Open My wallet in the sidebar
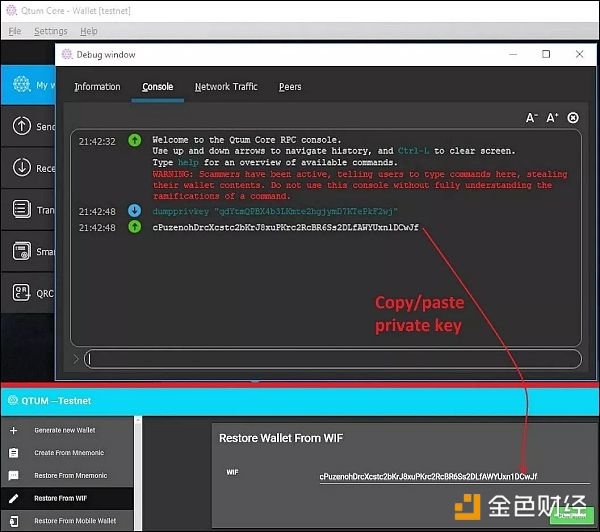600x532 pixels. tap(28, 85)
